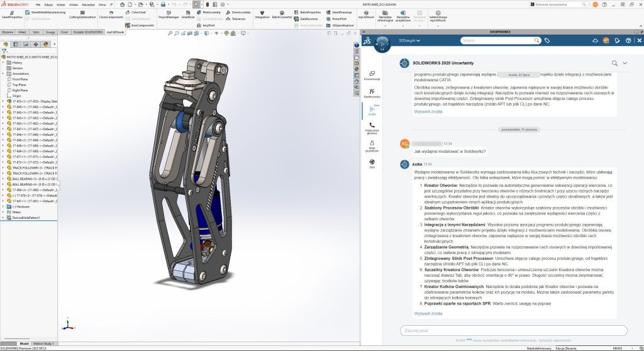
Task: Switch to PropertyManager tab icon
Action: point(15,44)
